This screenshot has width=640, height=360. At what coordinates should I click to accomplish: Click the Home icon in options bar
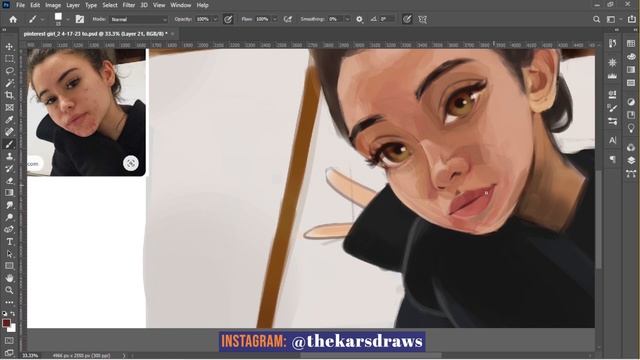[x=13, y=19]
